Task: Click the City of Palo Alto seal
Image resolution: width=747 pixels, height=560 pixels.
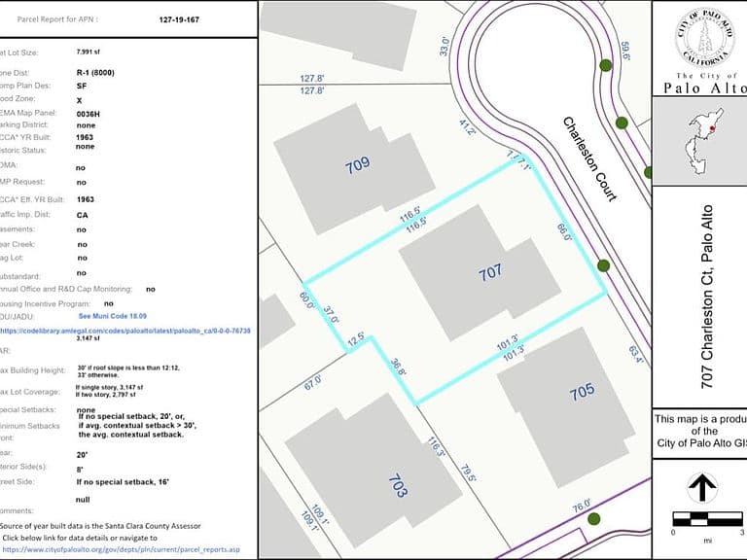Action: (x=704, y=39)
